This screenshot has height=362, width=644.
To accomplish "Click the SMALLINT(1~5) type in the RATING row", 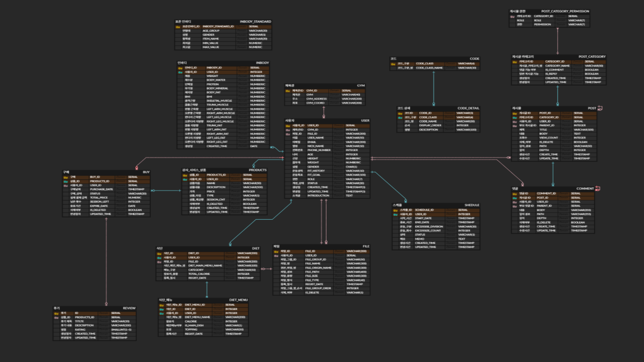I will 121,330.
